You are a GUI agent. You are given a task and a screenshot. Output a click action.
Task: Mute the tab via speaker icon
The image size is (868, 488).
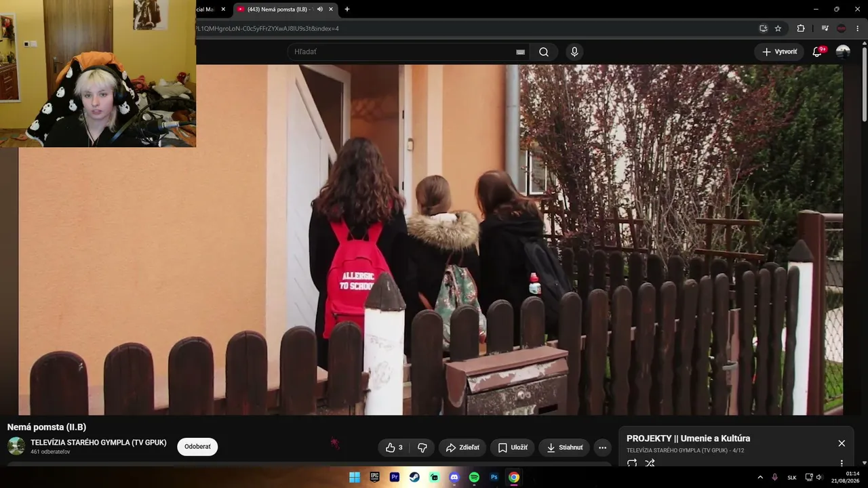pos(320,9)
